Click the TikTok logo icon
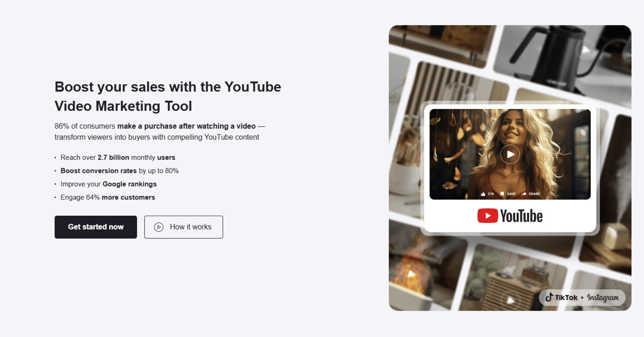The height and width of the screenshot is (337, 644). 549,297
